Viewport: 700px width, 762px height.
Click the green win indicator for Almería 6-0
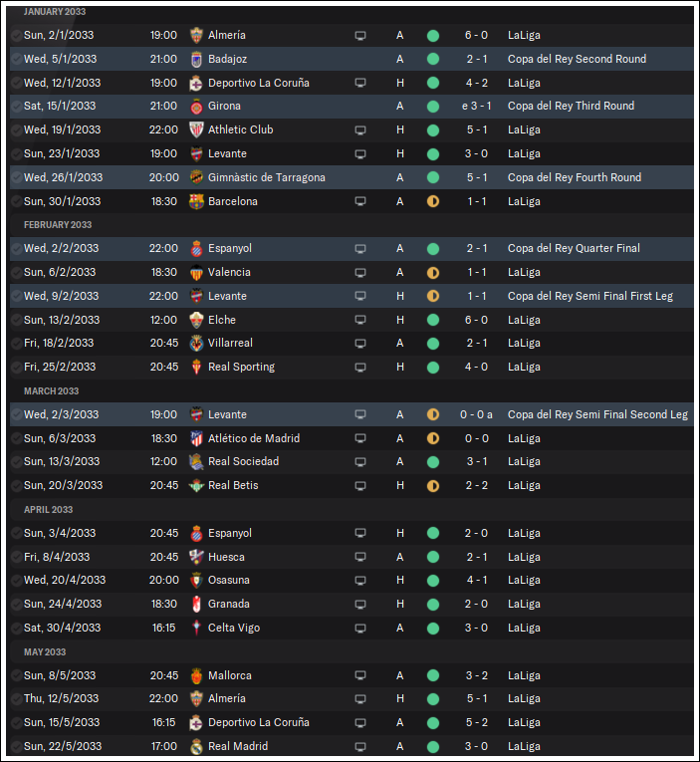pyautogui.click(x=433, y=36)
